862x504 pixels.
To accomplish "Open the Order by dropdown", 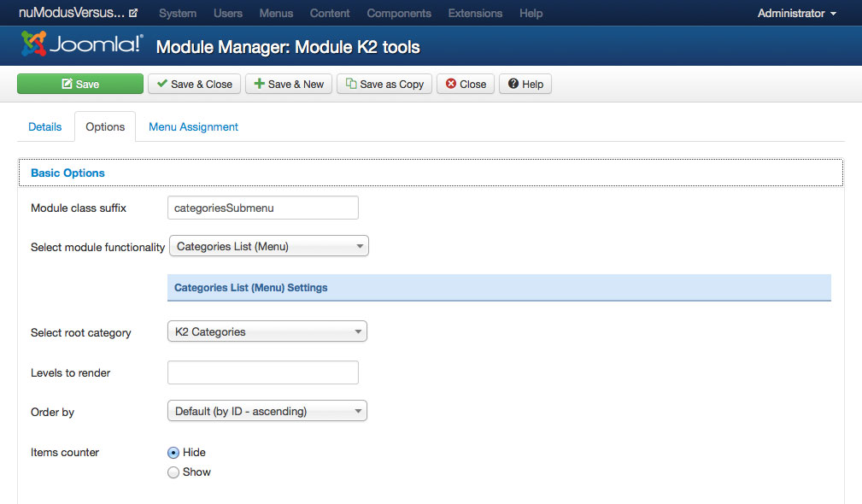I will [x=266, y=411].
